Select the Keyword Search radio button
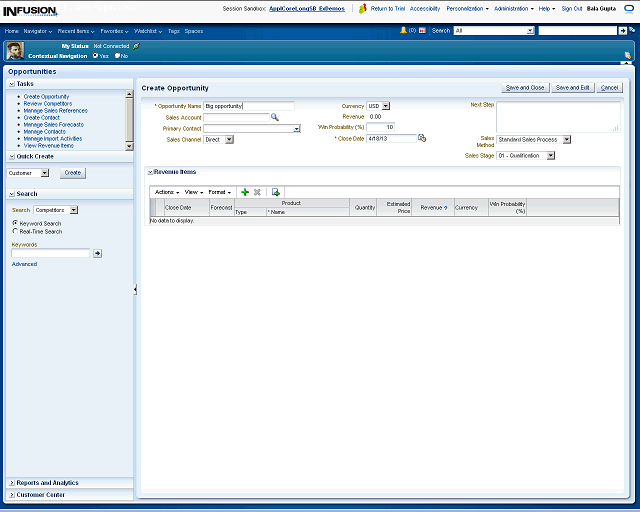640x512 pixels. (15, 223)
